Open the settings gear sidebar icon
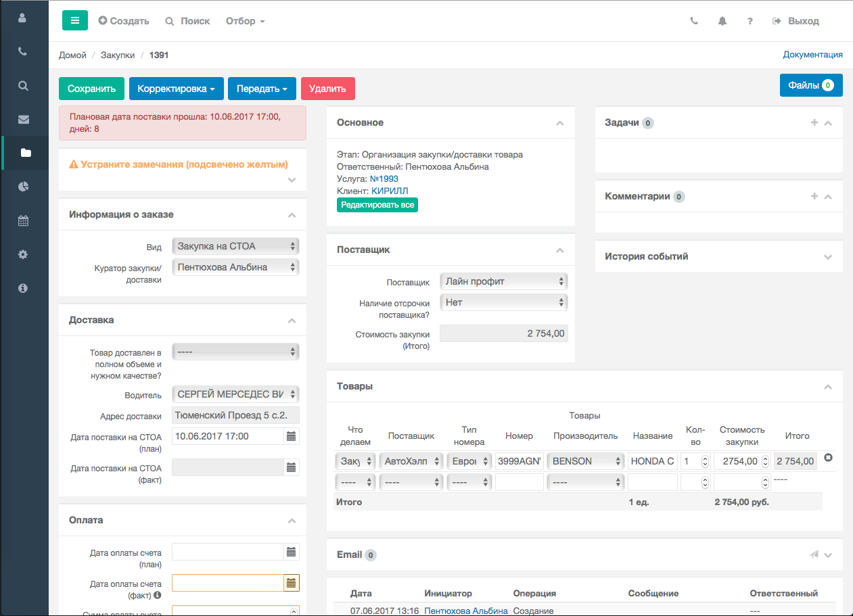This screenshot has width=853, height=616. 23,254
